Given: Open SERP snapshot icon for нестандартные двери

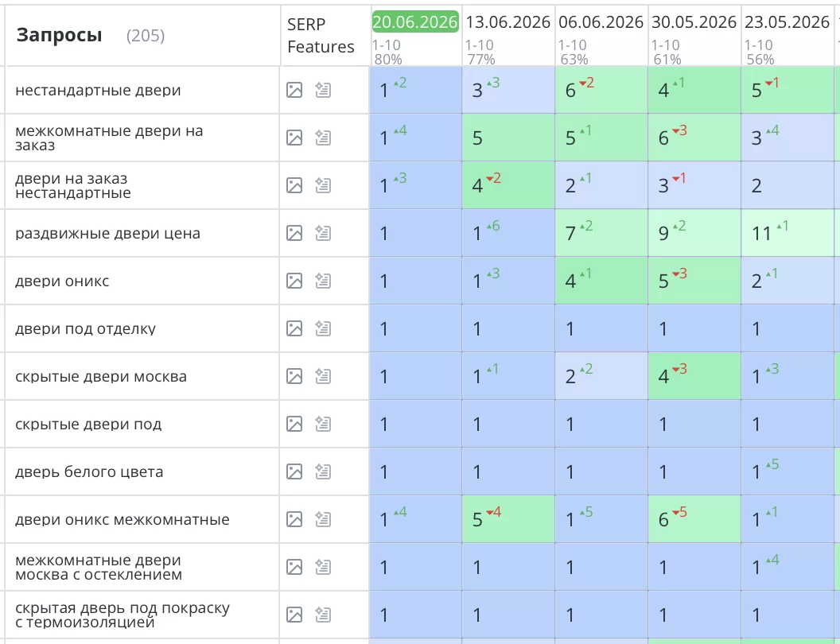Looking at the screenshot, I should [322, 90].
